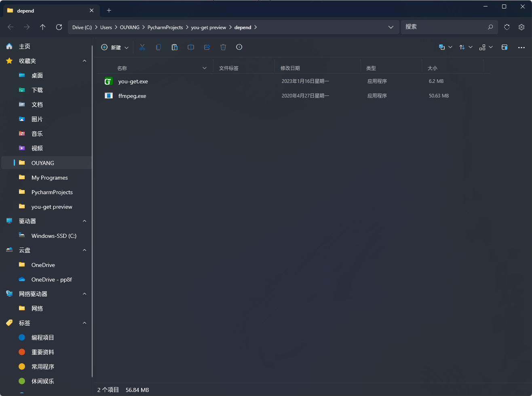Open the three-dot more options menu
532x396 pixels.
(x=521, y=47)
